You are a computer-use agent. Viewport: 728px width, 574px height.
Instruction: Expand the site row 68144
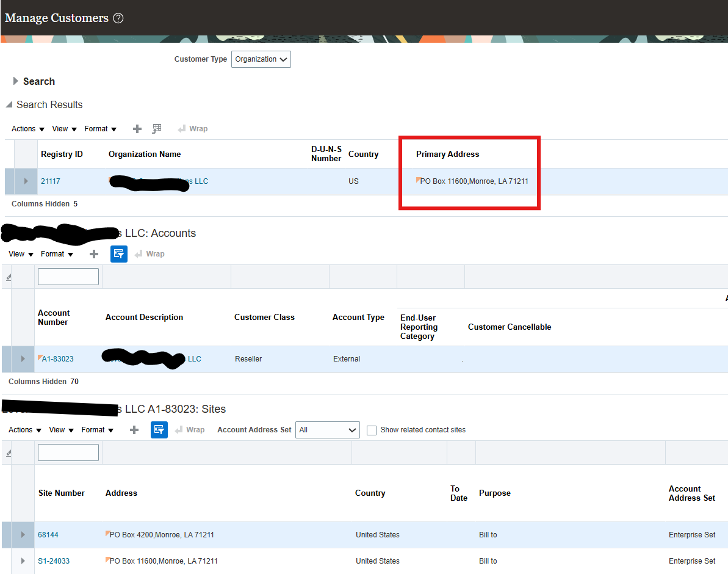pos(23,535)
